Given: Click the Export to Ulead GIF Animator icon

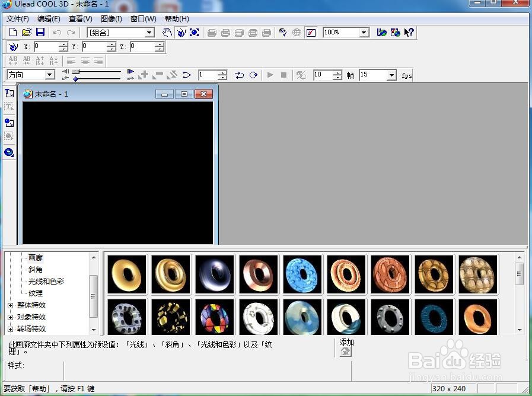Looking at the screenshot, I should 382,33.
